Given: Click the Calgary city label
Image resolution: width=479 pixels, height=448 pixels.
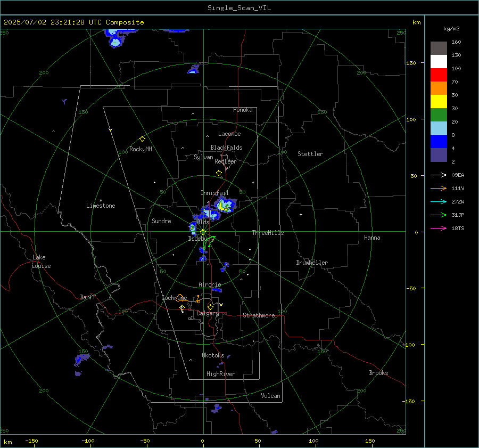Looking at the screenshot, I should tap(208, 313).
